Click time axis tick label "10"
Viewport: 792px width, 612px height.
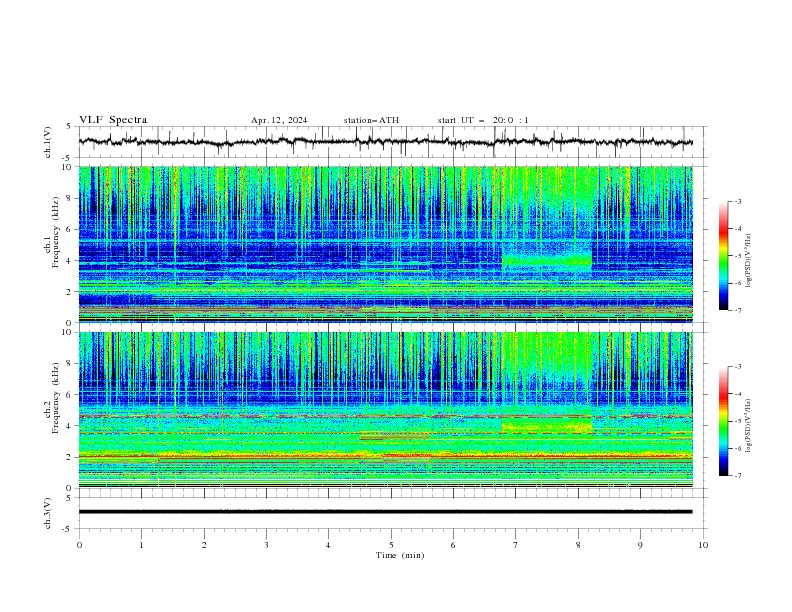click(x=703, y=545)
